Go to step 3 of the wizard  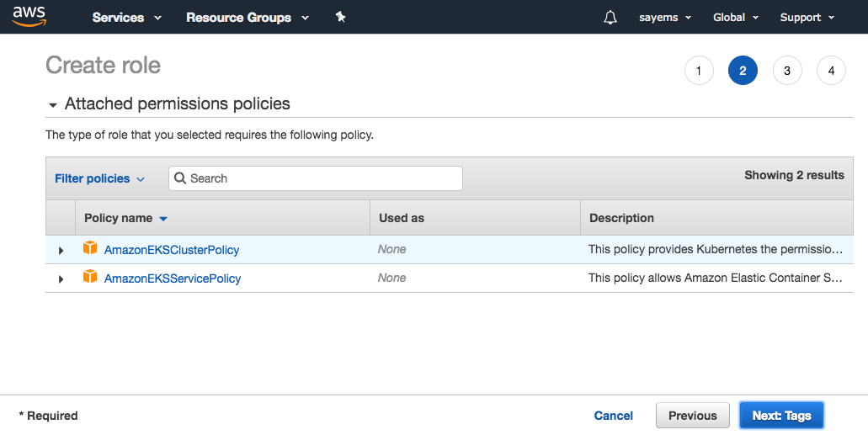click(787, 71)
